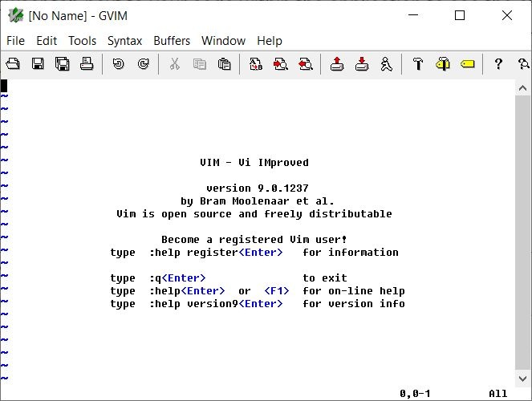Viewport: 532px width, 401px height.
Task: Click the GVIM application icon in title bar
Action: coord(15,15)
